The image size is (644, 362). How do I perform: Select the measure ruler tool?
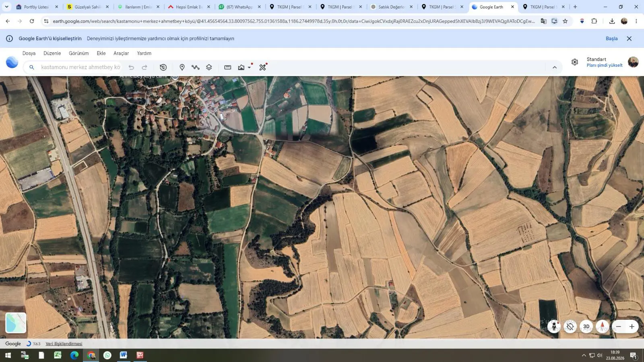pos(227,67)
